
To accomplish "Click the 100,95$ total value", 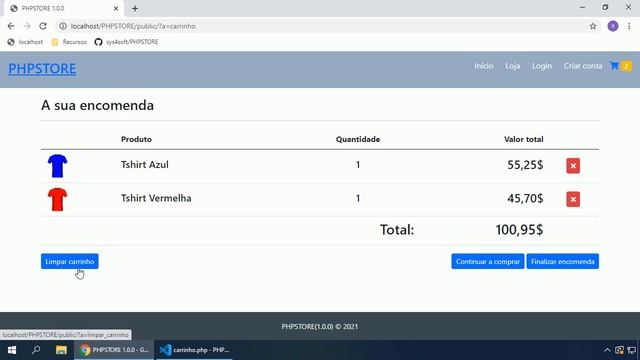I will (519, 230).
